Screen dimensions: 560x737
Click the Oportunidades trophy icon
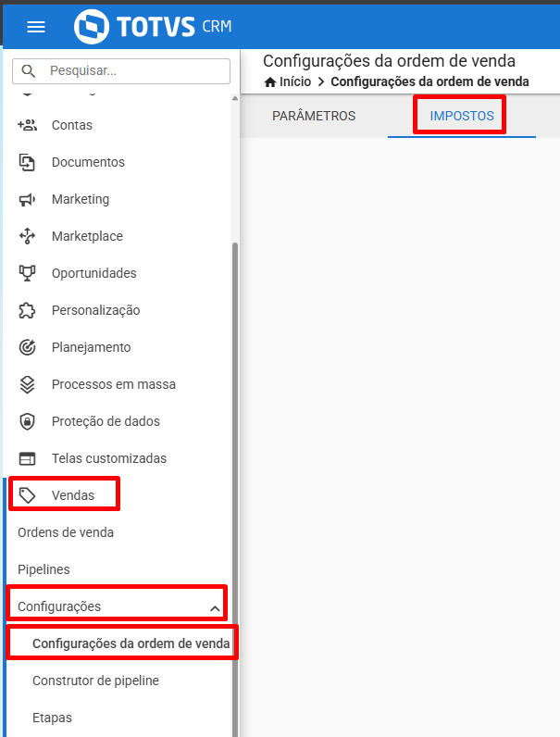pyautogui.click(x=27, y=273)
